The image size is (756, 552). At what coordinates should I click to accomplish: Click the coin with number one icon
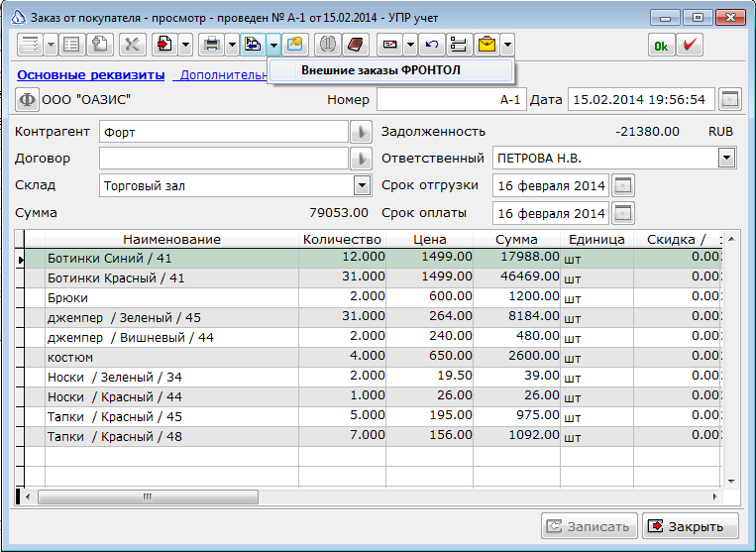pos(327,45)
